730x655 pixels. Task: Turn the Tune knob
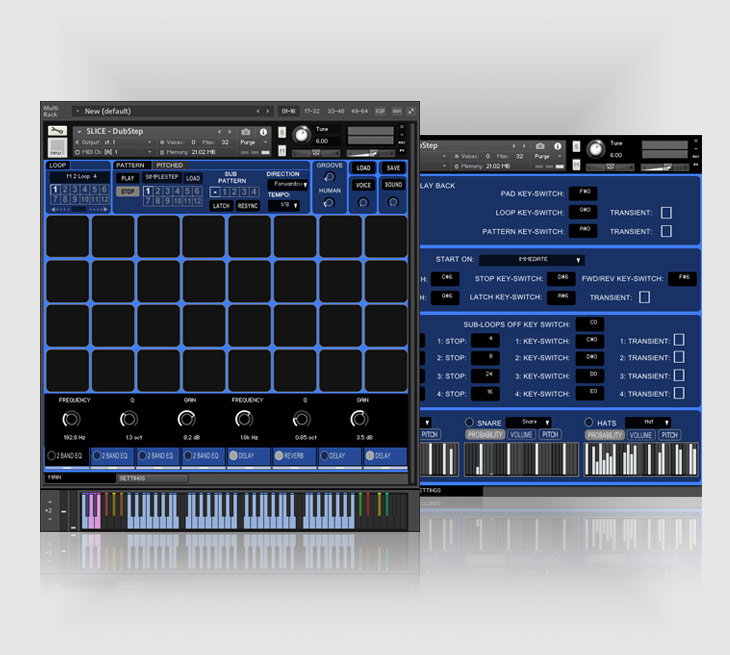coord(299,136)
